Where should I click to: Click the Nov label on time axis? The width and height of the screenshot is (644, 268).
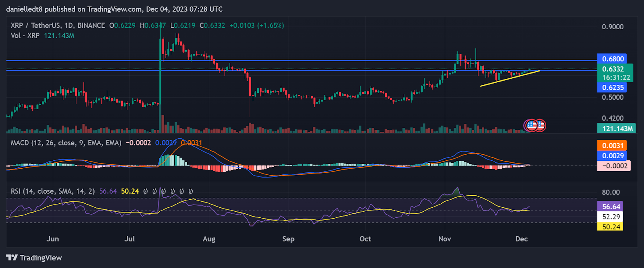pos(445,239)
